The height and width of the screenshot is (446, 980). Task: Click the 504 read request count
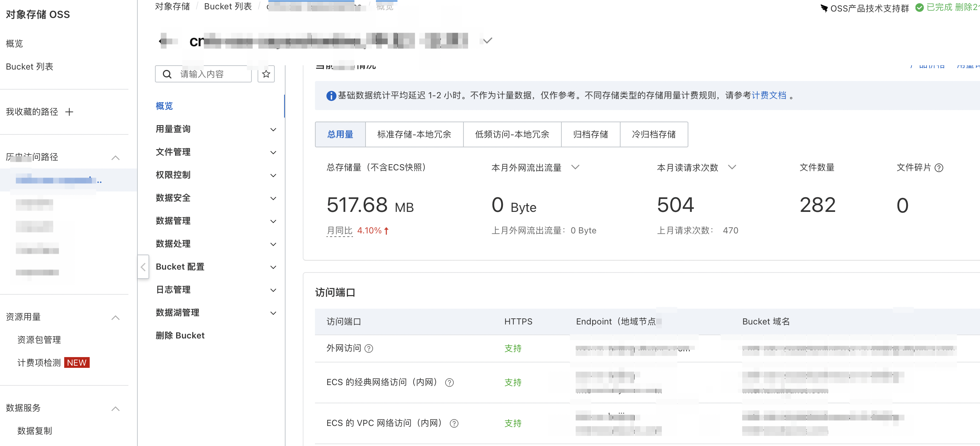pos(675,205)
